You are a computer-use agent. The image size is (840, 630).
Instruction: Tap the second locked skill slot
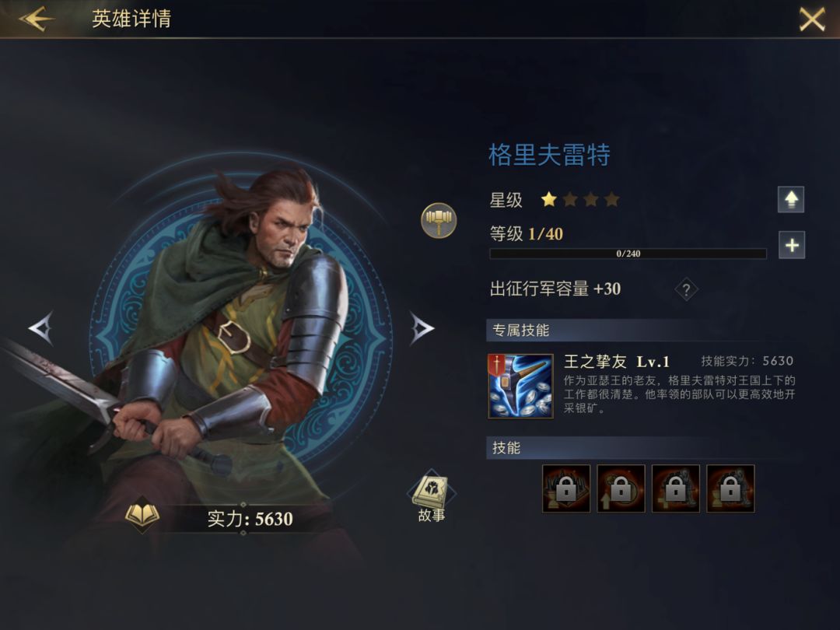621,488
